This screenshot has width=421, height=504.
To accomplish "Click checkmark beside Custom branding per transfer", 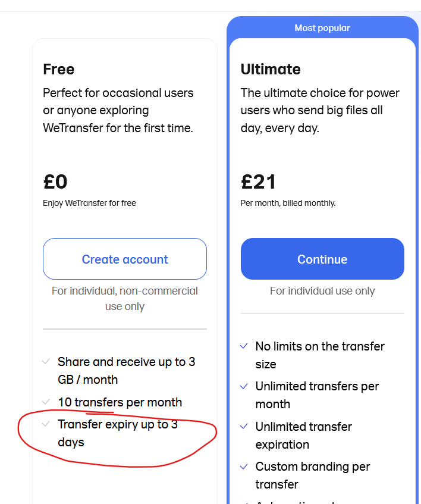I will 244,467.
